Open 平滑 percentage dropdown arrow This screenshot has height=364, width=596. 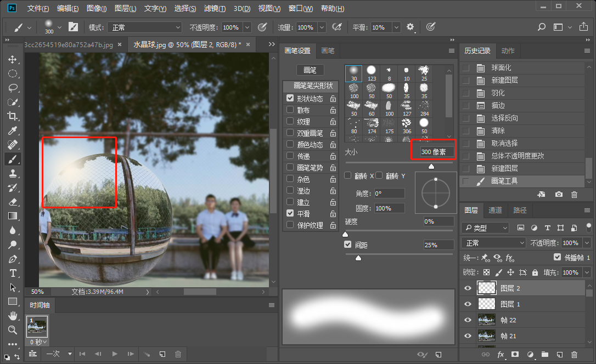pos(396,27)
